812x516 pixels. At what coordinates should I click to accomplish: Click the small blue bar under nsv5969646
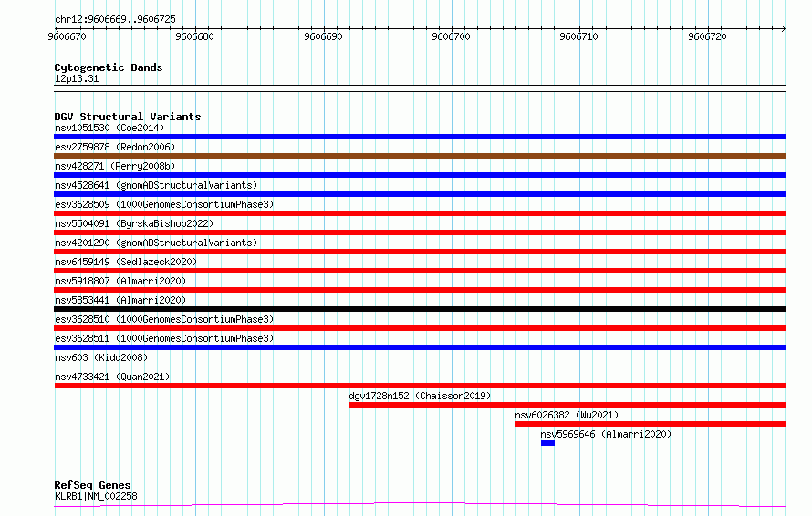548,443
